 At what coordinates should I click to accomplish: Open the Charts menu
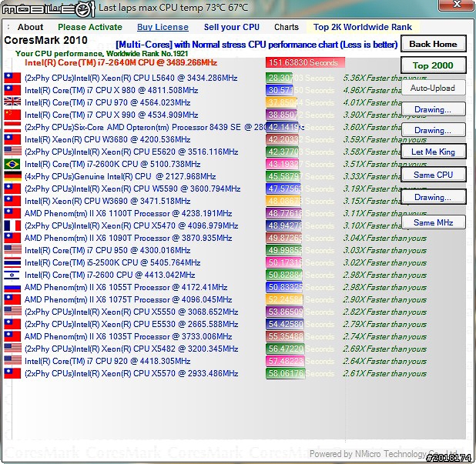287,27
